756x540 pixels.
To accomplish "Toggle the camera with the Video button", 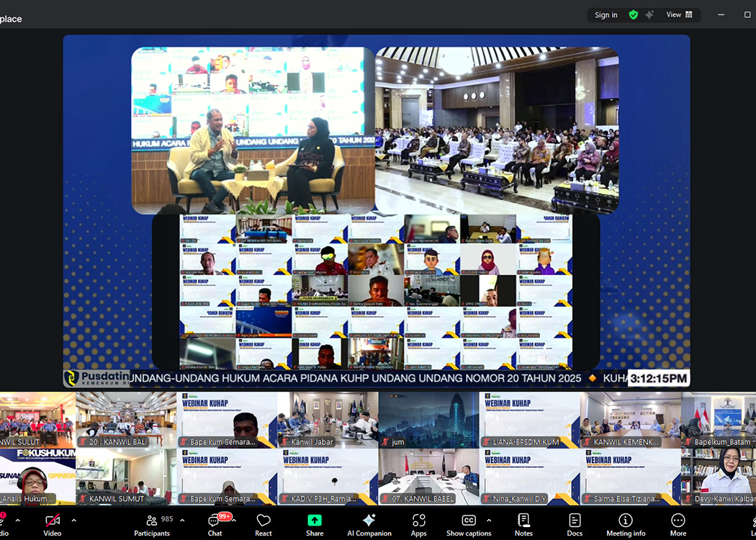I will click(x=52, y=523).
